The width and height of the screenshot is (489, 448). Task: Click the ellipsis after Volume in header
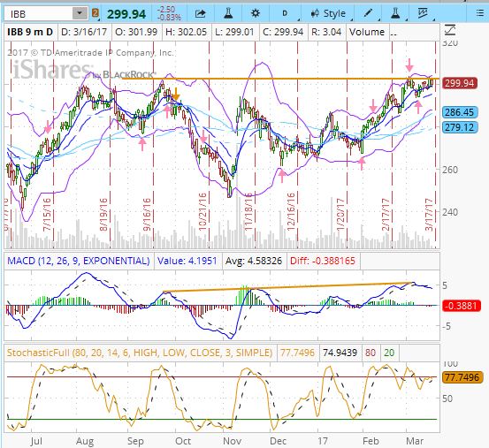(393, 33)
